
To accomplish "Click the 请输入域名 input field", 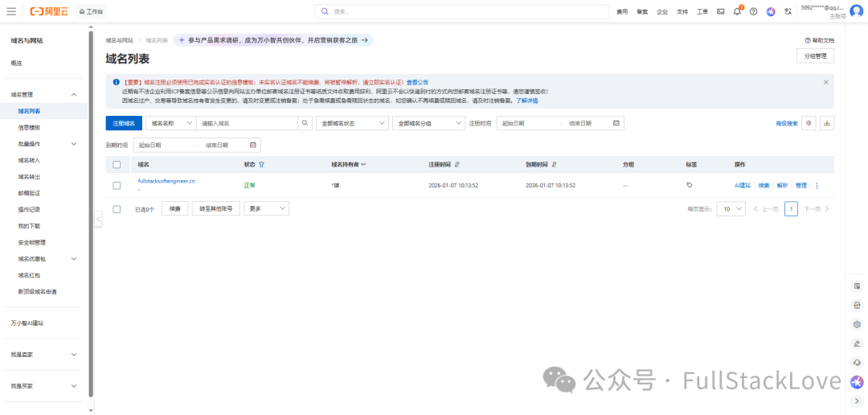I will [x=248, y=123].
